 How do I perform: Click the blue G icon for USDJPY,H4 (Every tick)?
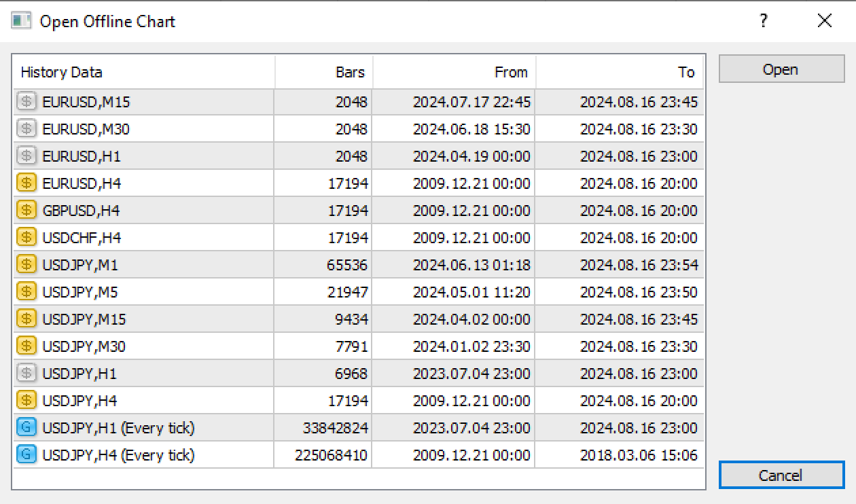tap(26, 455)
